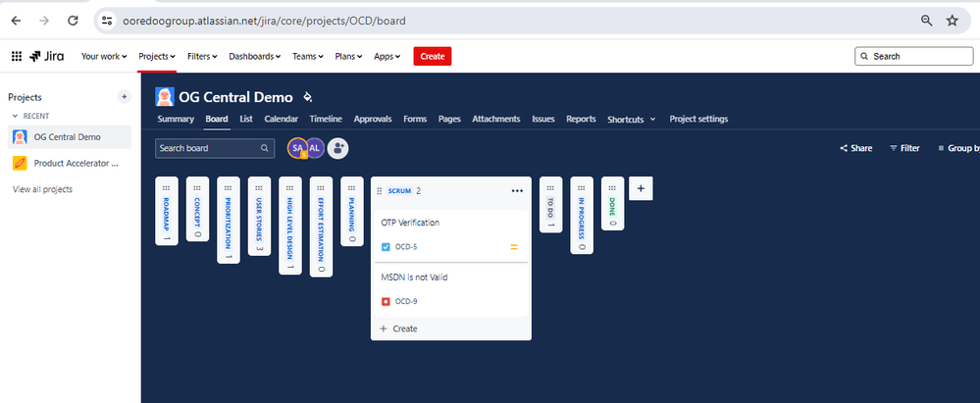Open the Jira app switcher grid icon
Screen dimensions: 980x403
click(17, 56)
